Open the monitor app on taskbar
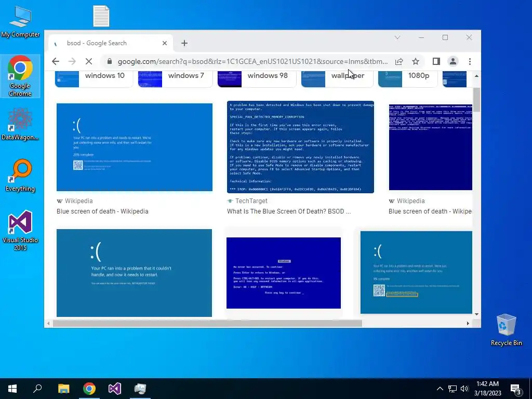The width and height of the screenshot is (532, 399). (140, 389)
